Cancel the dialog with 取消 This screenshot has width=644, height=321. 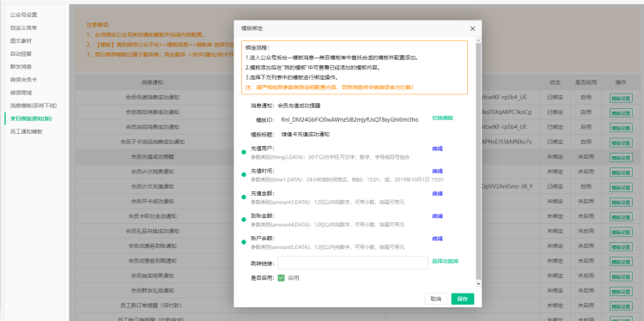click(435, 299)
